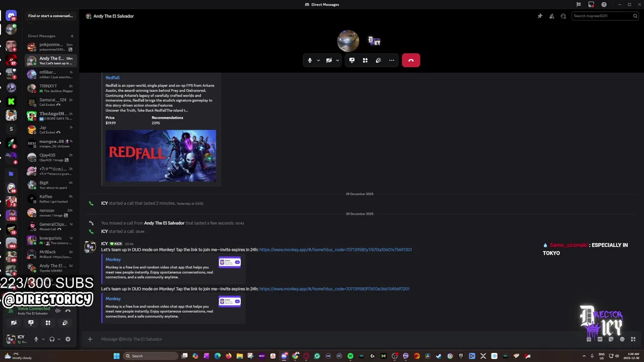Open camera options arrow in call controls

(337, 60)
